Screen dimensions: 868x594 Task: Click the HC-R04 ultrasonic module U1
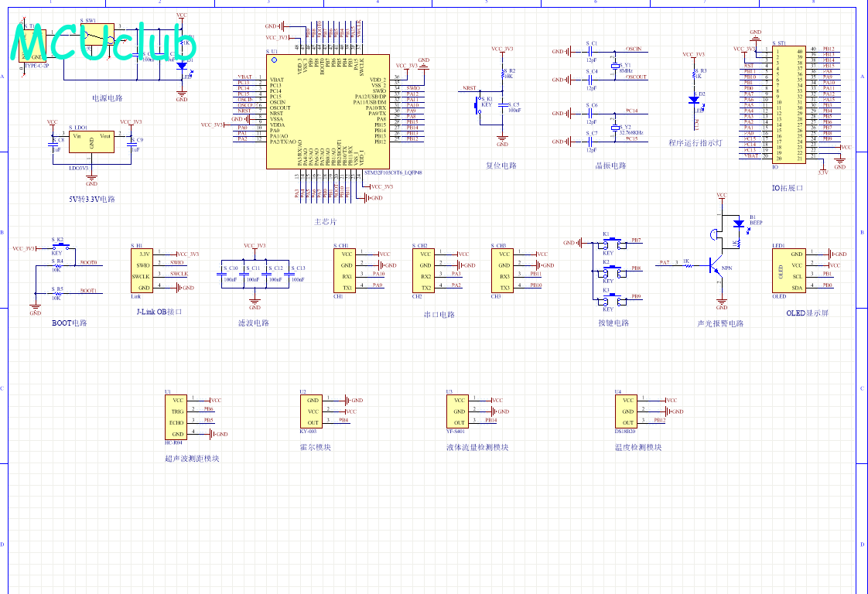pyautogui.click(x=177, y=417)
